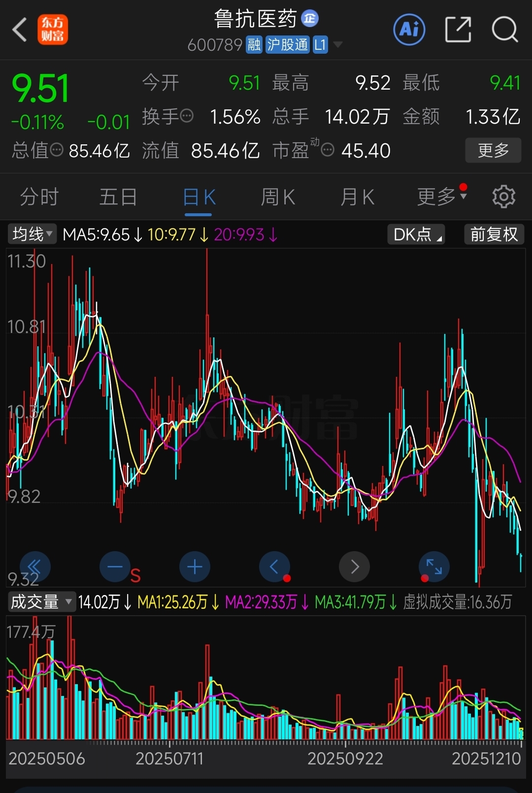This screenshot has height=793, width=532.
Task: Tap the 市盈 value 45.40
Action: click(366, 150)
